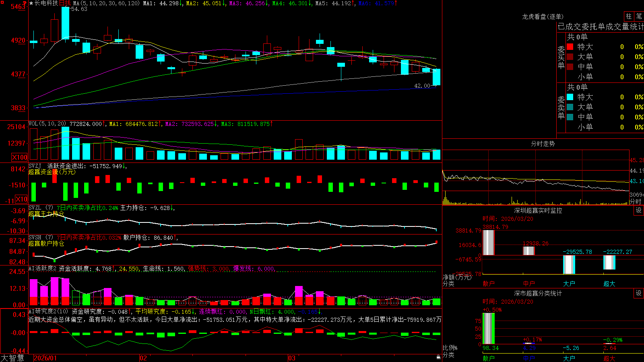Image resolution: width=644 pixels, height=362 pixels.
Task: Click the 散户持仓: 86.840 value
Action: (149, 238)
